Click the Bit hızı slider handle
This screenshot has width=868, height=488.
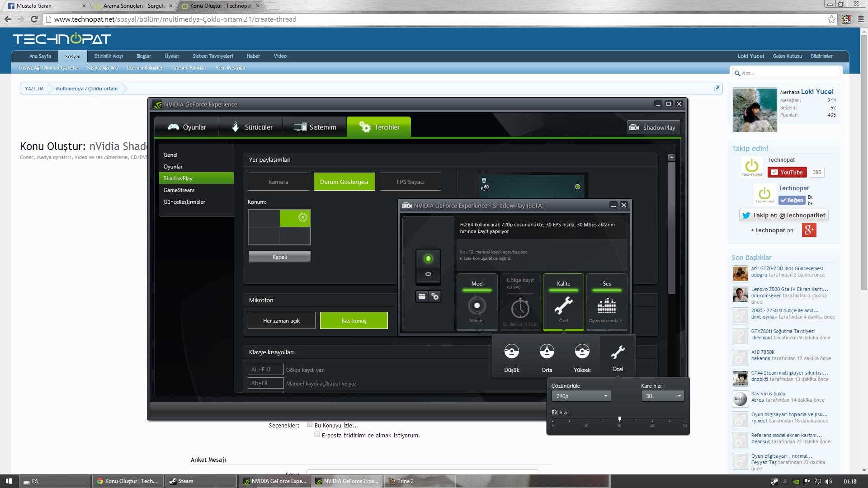click(x=619, y=419)
